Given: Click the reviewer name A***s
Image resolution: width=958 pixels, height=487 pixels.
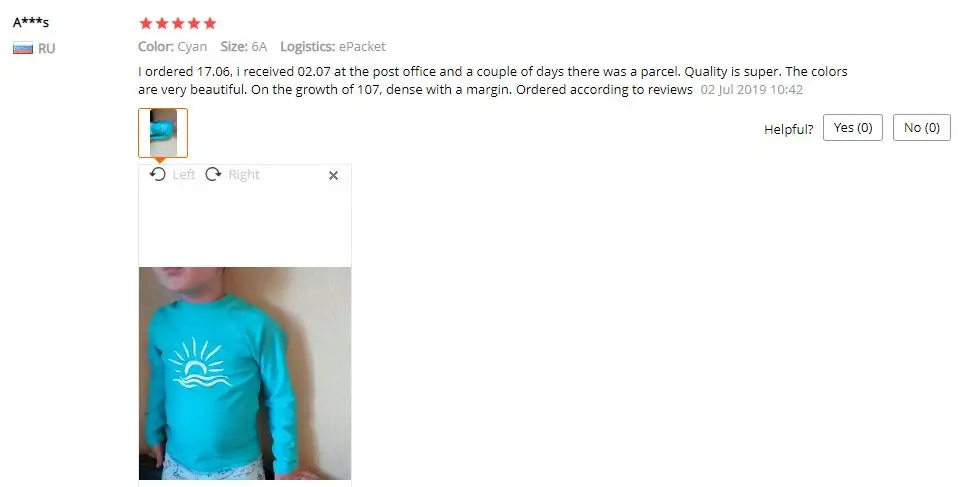Looking at the screenshot, I should coord(31,23).
